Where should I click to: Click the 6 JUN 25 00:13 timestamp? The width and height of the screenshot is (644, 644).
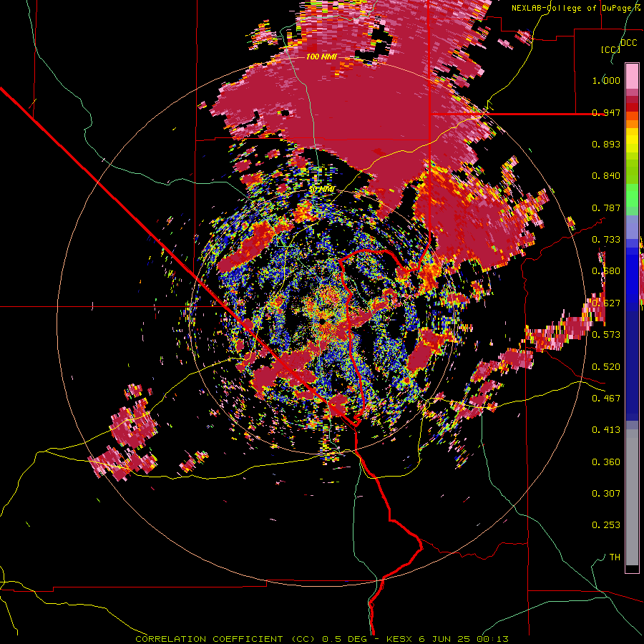(464, 639)
